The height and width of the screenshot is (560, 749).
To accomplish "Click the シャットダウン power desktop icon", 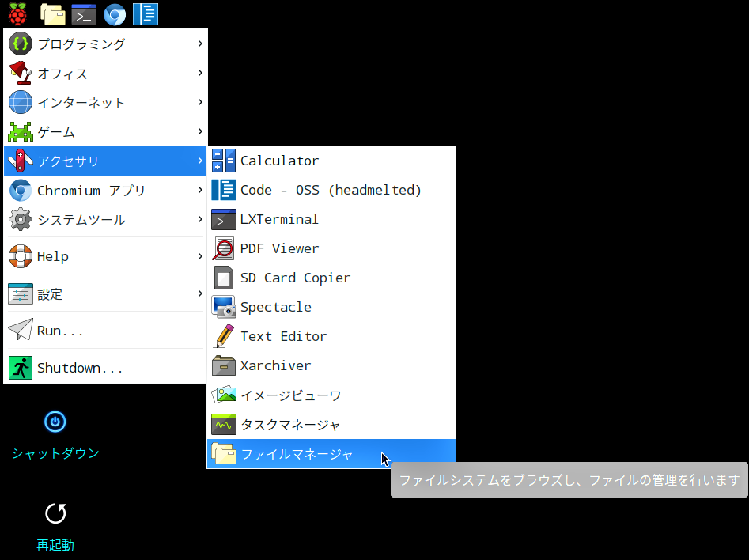I will 55,422.
